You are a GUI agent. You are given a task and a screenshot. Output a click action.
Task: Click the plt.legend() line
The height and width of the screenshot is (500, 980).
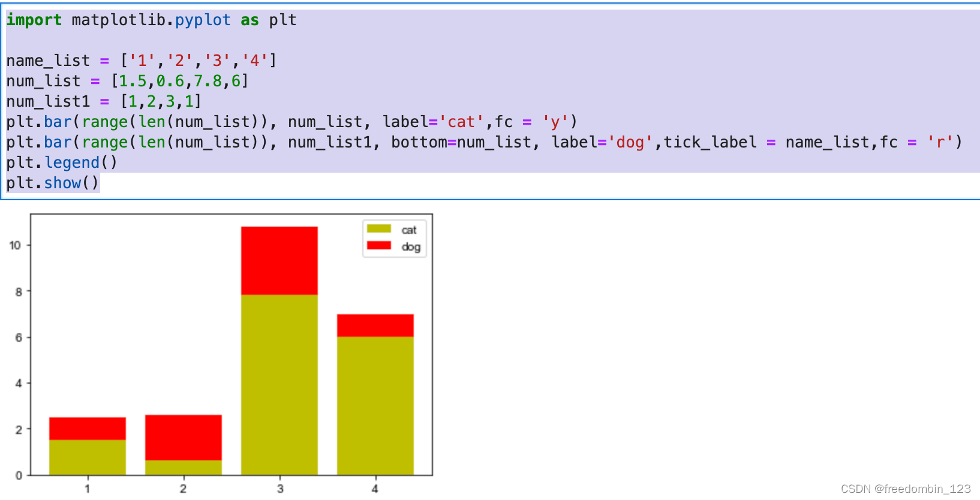(x=62, y=162)
